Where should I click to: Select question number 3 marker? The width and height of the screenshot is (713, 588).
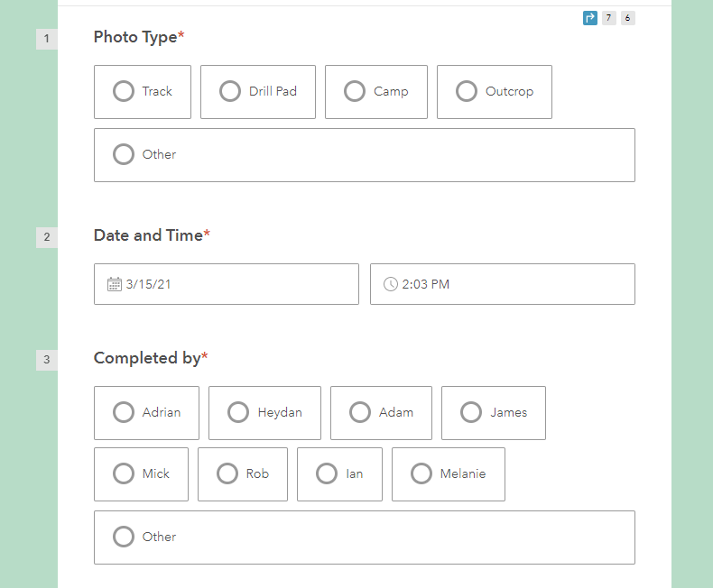tap(47, 360)
